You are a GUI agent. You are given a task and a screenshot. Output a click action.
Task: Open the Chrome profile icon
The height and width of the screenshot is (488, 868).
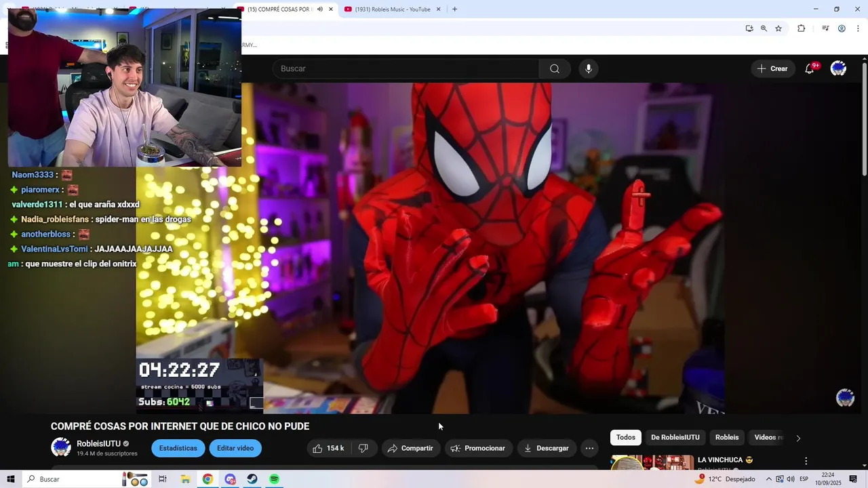click(842, 28)
